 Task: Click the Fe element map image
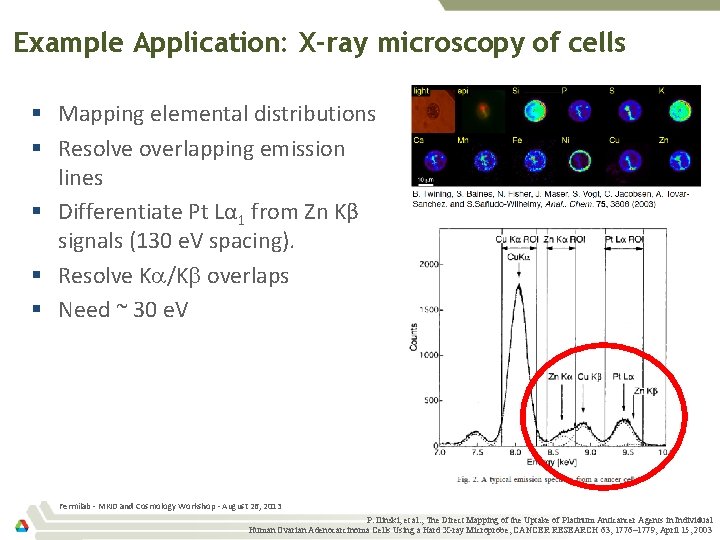(535, 161)
